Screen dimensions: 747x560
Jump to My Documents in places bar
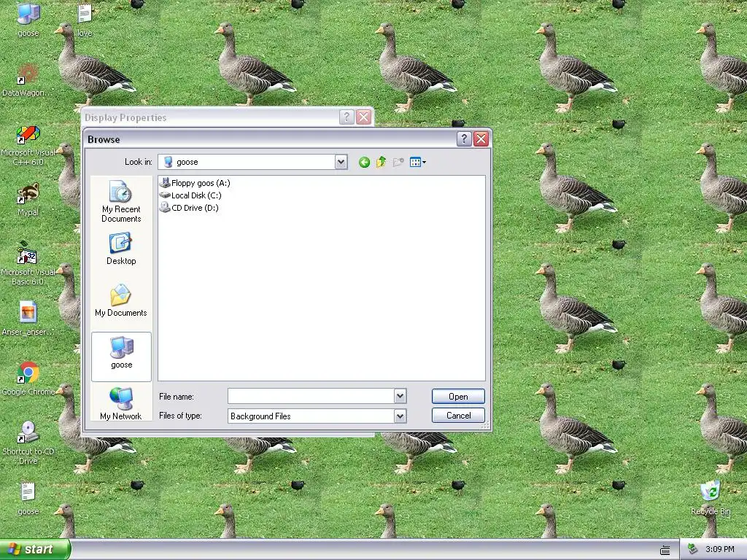pyautogui.click(x=121, y=300)
